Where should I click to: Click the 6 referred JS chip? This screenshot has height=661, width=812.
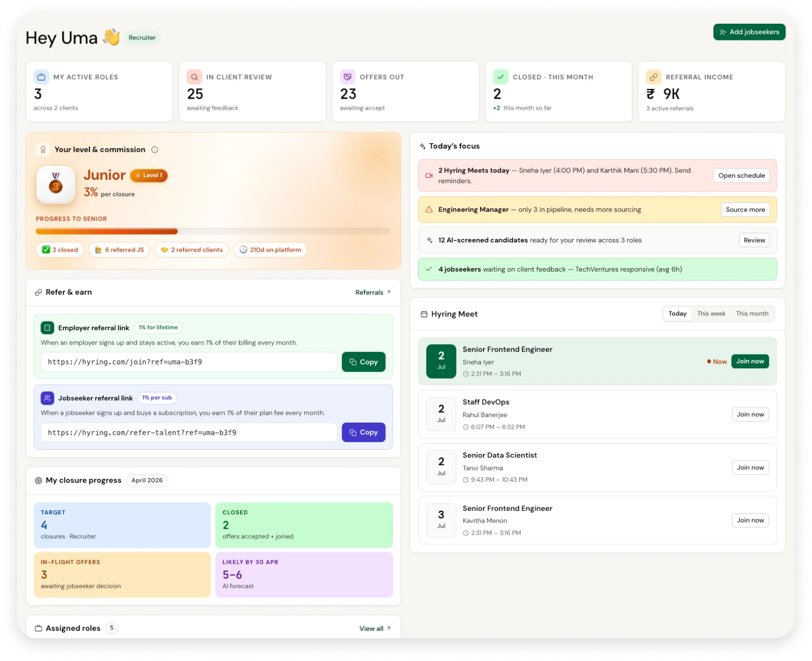119,250
